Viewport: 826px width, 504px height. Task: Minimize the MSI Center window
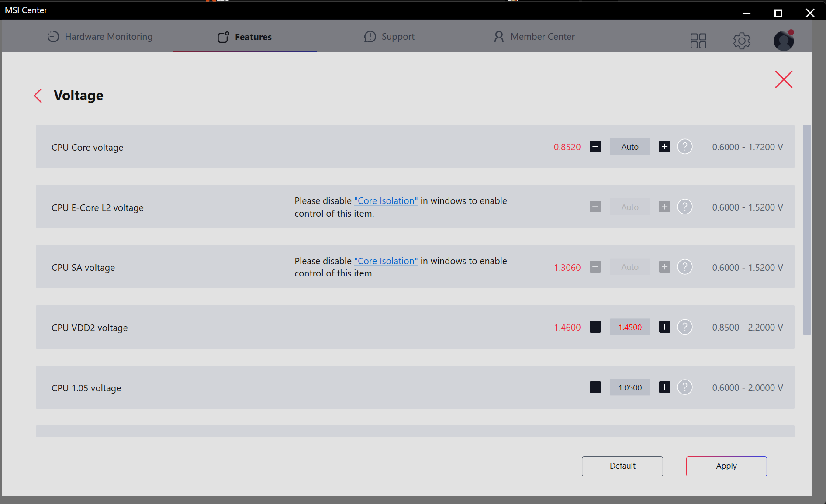point(747,13)
